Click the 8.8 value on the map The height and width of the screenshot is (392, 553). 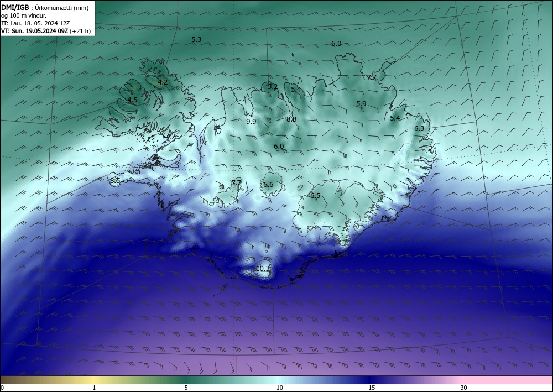point(291,119)
